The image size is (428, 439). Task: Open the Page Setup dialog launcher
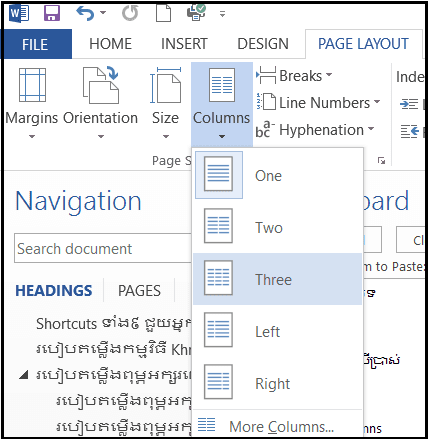coord(381,161)
